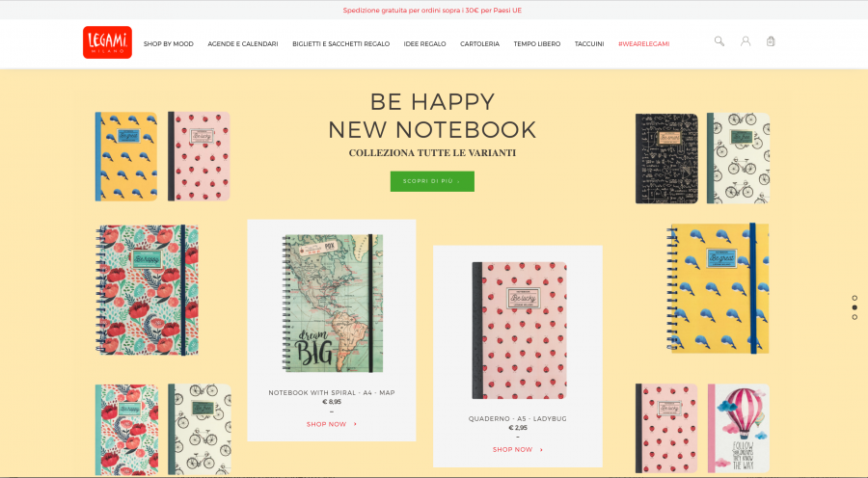Viewport: 868px width, 478px height.
Task: Expand the Cartoleria menu
Action: click(x=480, y=43)
